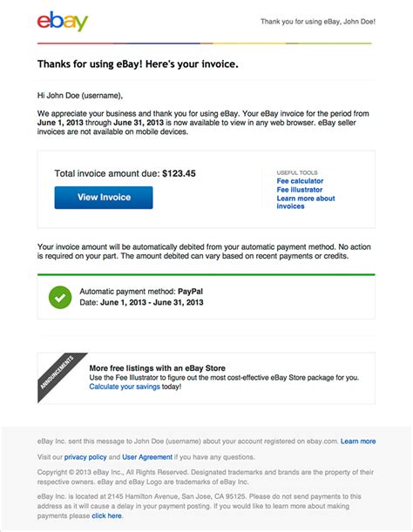Click the Useful Tools label
The width and height of the screenshot is (413, 532).
pos(297,172)
